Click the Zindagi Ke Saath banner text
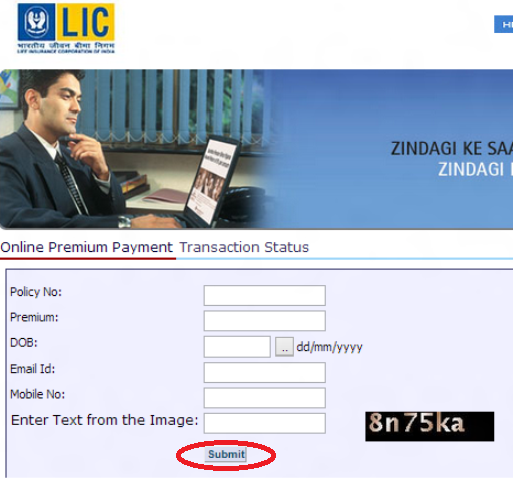The width and height of the screenshot is (513, 480). [452, 159]
